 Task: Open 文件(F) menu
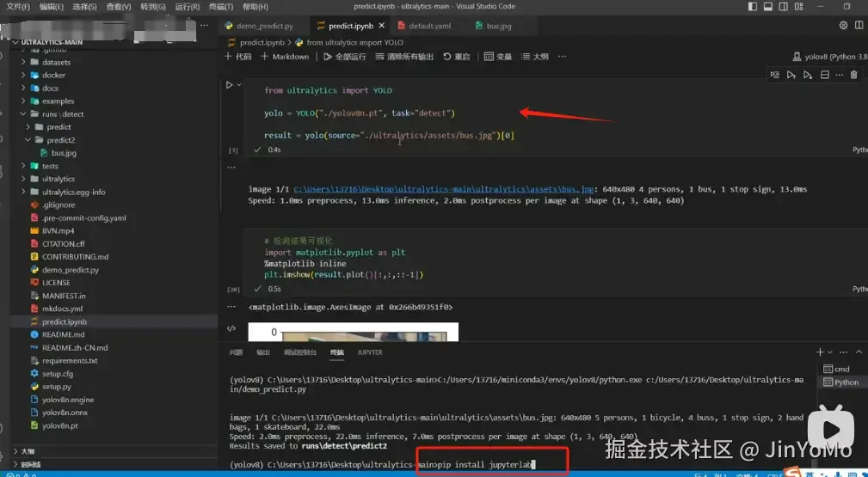[18, 7]
